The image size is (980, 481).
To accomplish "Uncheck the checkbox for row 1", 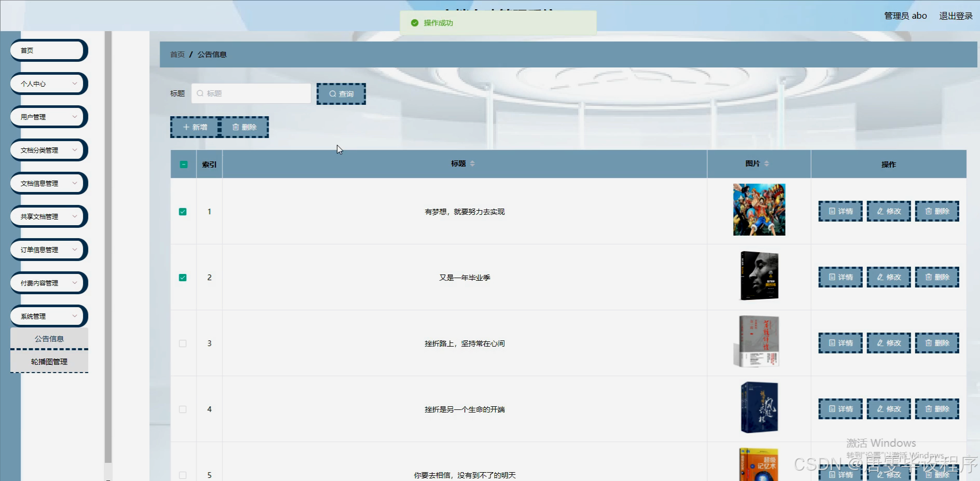I will (183, 212).
